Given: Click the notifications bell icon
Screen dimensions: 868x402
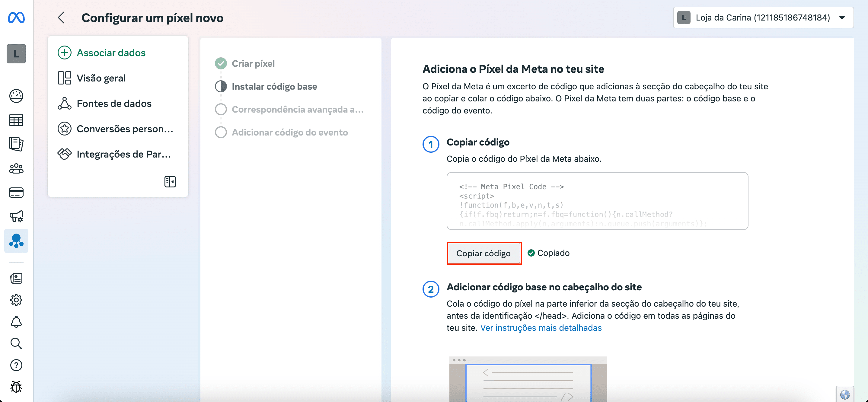Looking at the screenshot, I should point(16,322).
